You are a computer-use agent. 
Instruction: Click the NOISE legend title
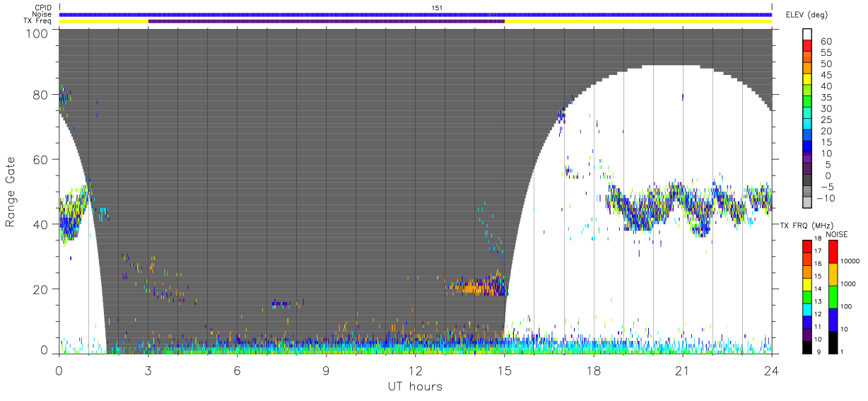tap(838, 234)
